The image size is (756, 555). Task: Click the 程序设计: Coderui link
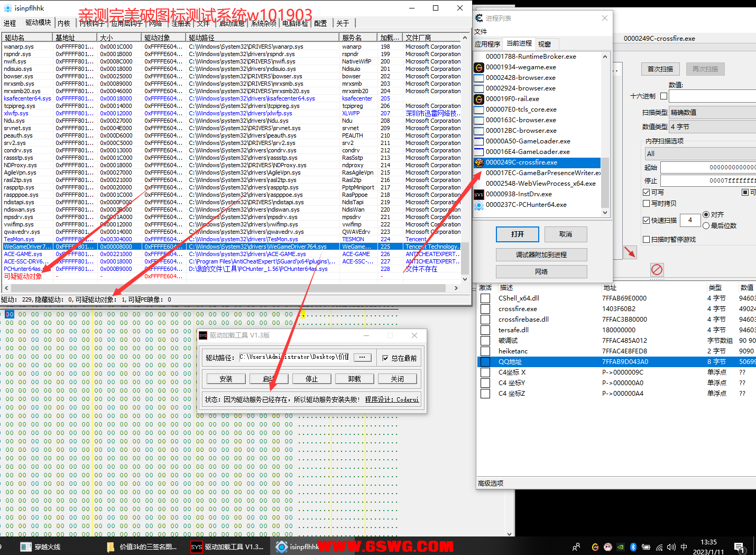point(392,399)
